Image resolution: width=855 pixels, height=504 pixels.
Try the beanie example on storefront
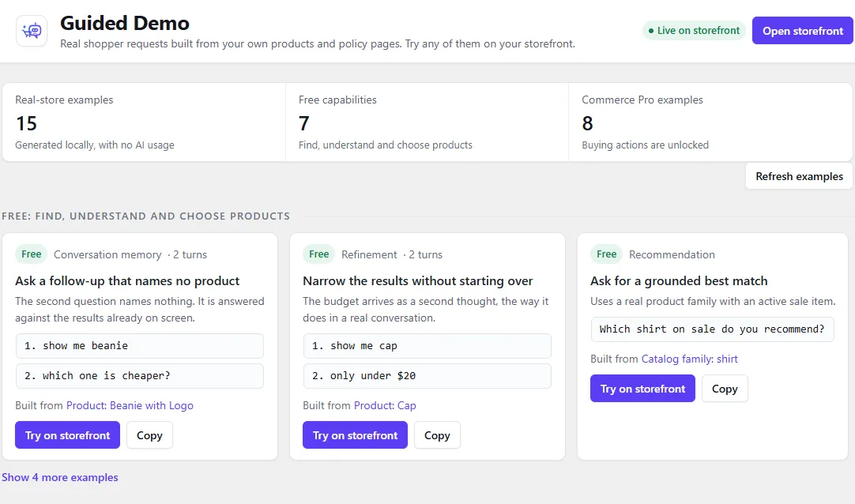point(68,434)
